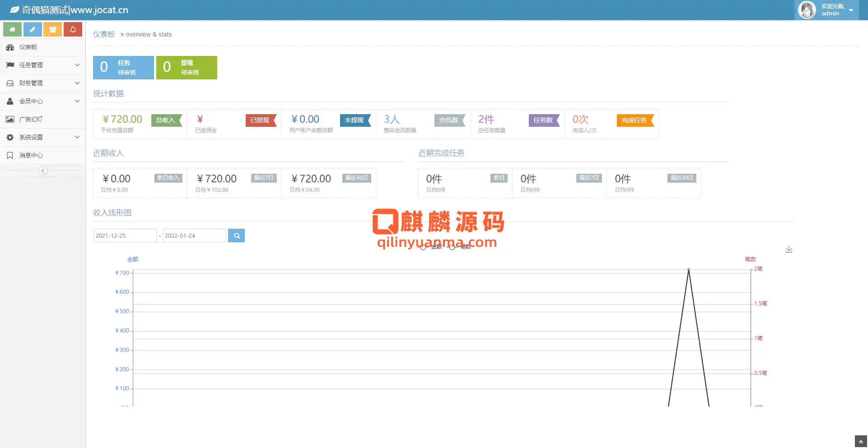Open the admin user dropdown arrow
This screenshot has height=448, width=868.
[851, 10]
